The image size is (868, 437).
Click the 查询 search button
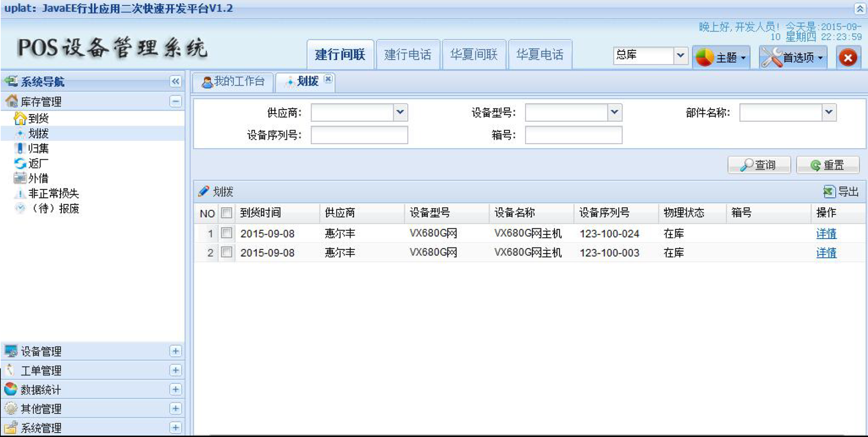point(759,165)
